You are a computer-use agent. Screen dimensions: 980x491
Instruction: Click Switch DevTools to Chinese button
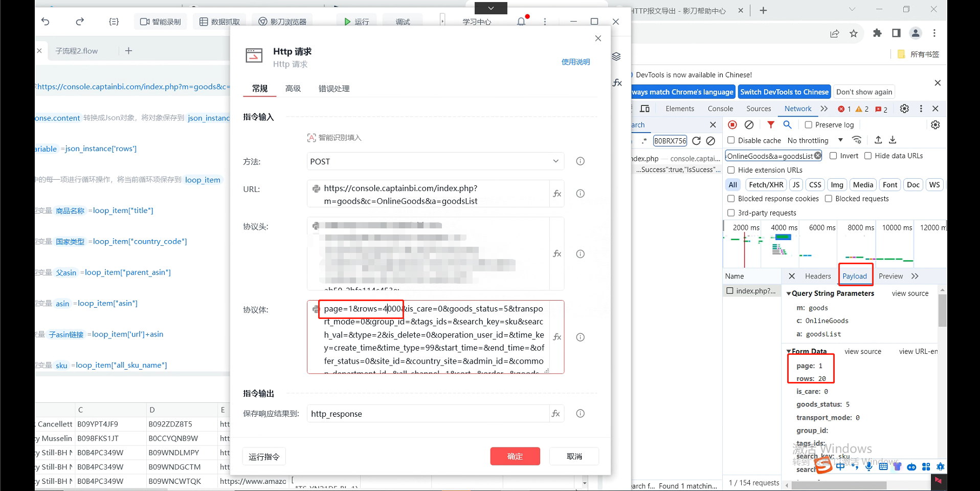tap(784, 92)
